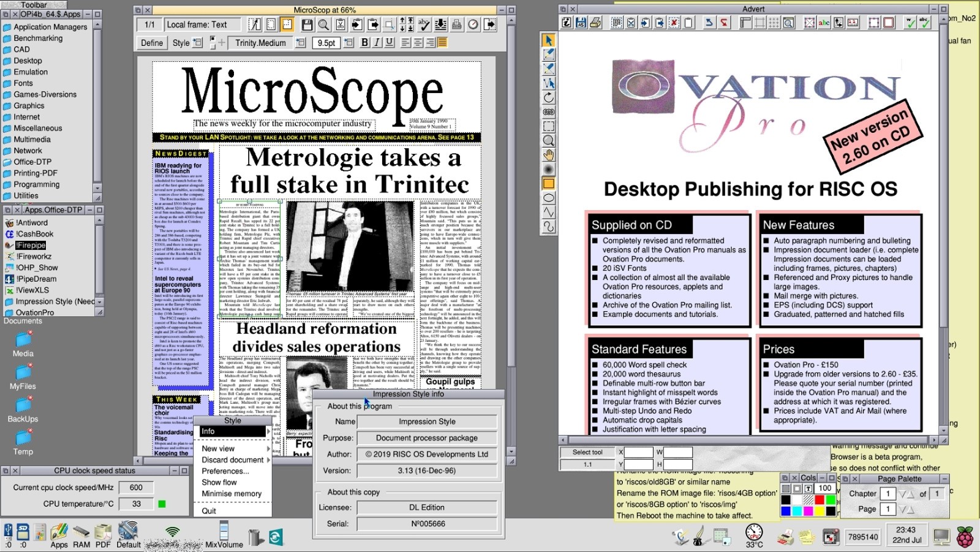The height and width of the screenshot is (552, 980).
Task: Open the PDF icon on the iconbar
Action: (103, 535)
